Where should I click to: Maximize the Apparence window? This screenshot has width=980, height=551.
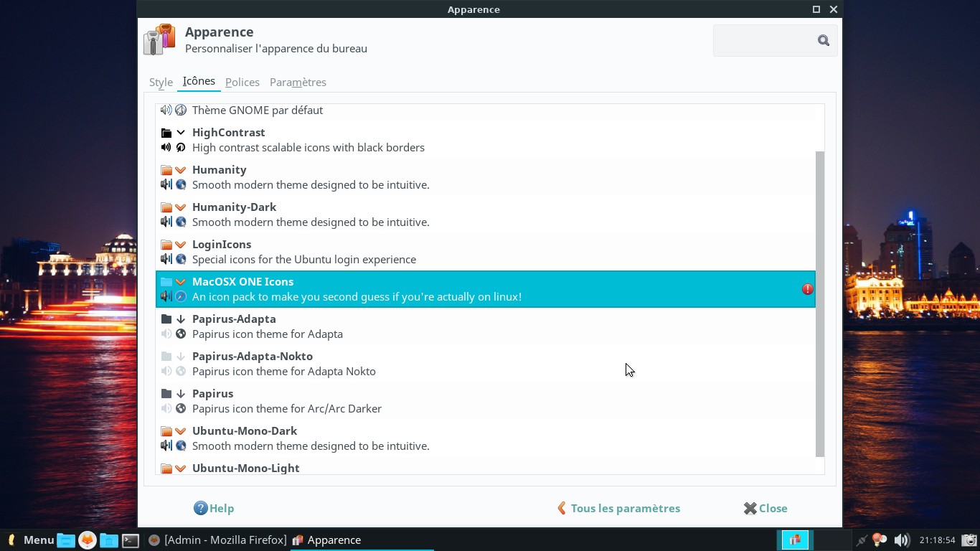[816, 9]
